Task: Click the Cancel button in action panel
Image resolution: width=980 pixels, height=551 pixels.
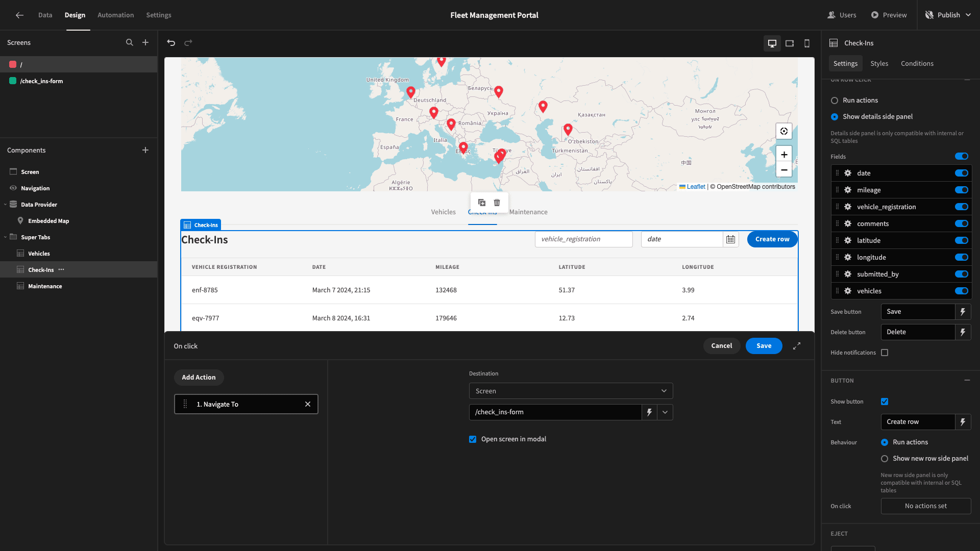Action: click(722, 346)
